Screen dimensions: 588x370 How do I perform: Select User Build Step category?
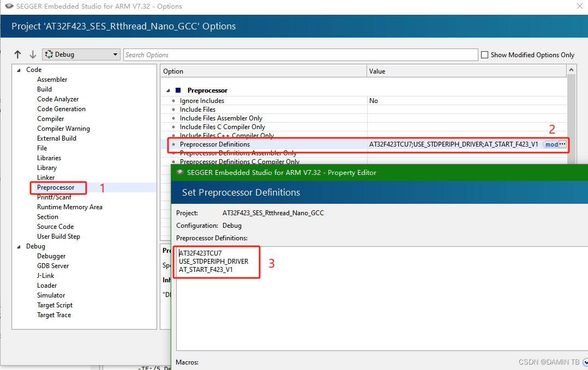coord(58,236)
